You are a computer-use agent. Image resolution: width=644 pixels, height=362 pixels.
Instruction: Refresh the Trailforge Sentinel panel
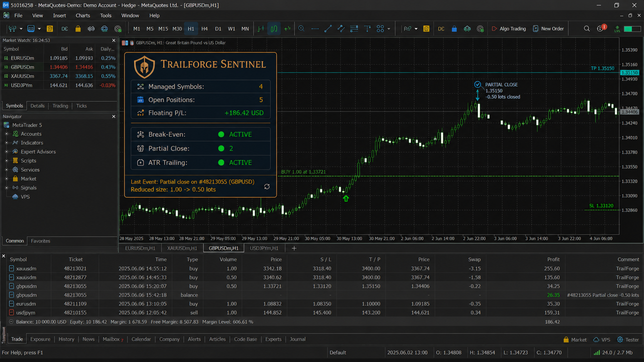click(267, 187)
